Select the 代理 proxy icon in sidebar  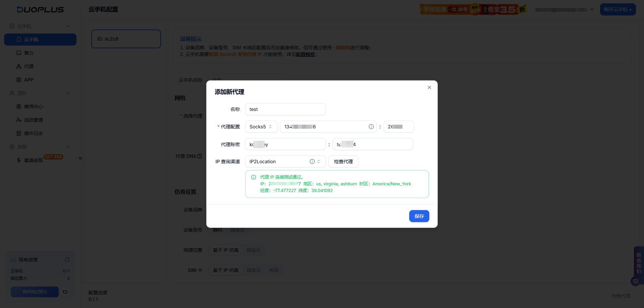[19, 66]
